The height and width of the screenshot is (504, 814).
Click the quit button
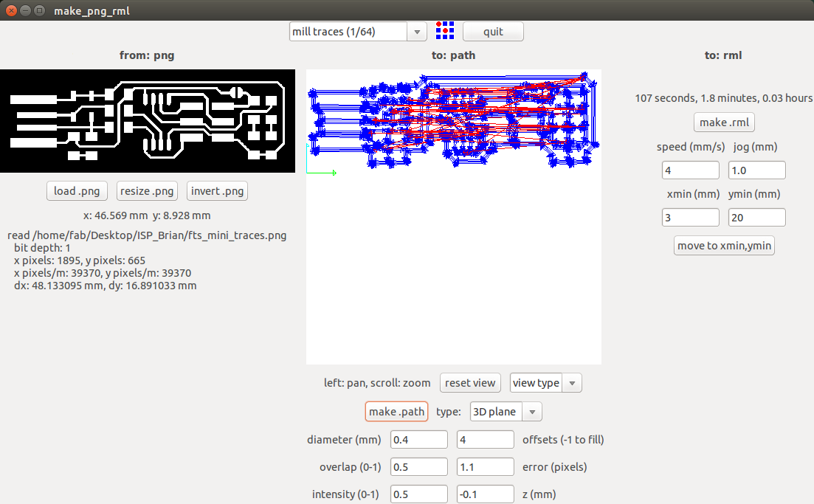pos(493,32)
